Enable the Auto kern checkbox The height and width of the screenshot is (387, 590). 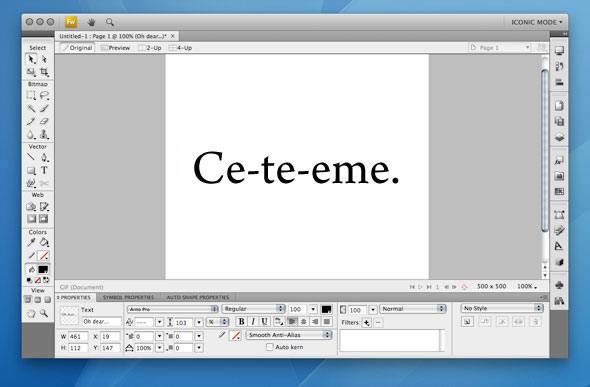tap(270, 347)
